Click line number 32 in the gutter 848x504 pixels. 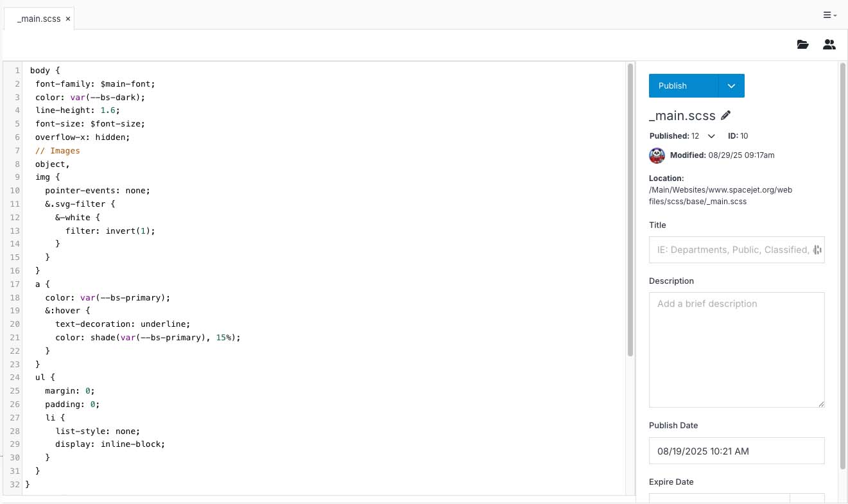[x=15, y=484]
